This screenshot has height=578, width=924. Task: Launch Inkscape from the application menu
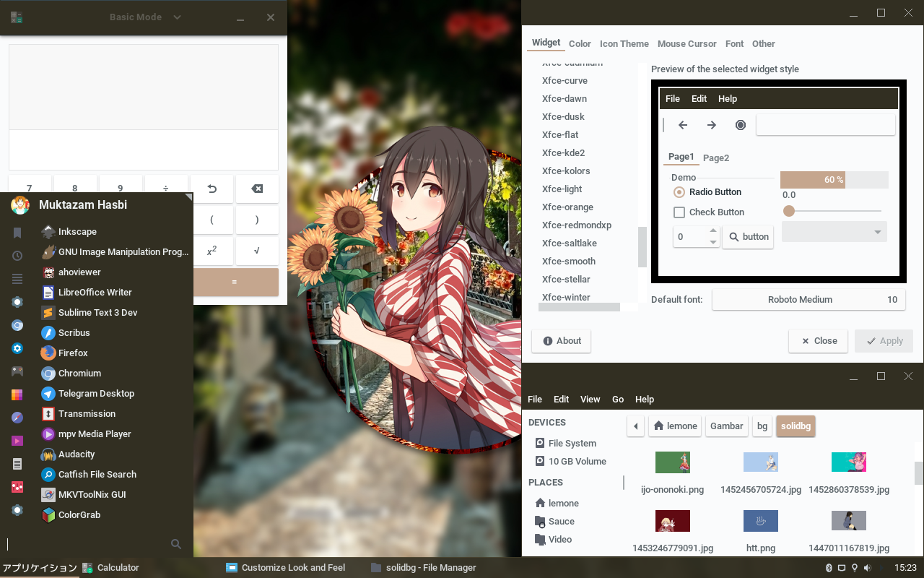(x=115, y=232)
